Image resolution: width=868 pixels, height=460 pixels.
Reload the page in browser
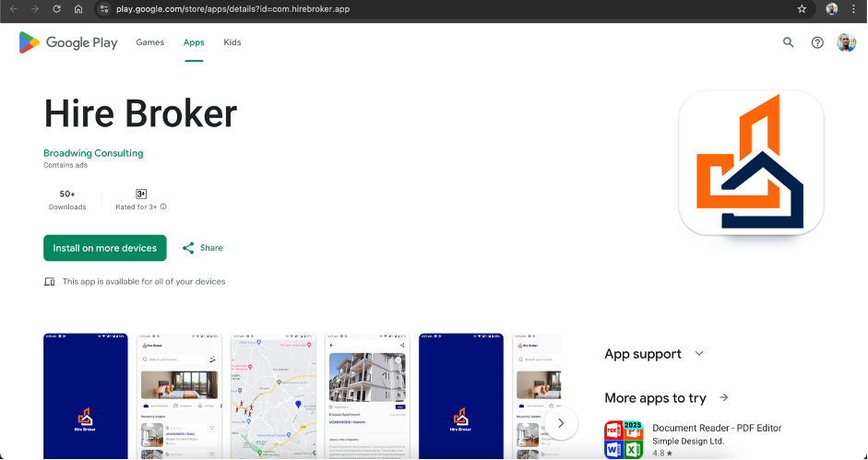tap(56, 9)
